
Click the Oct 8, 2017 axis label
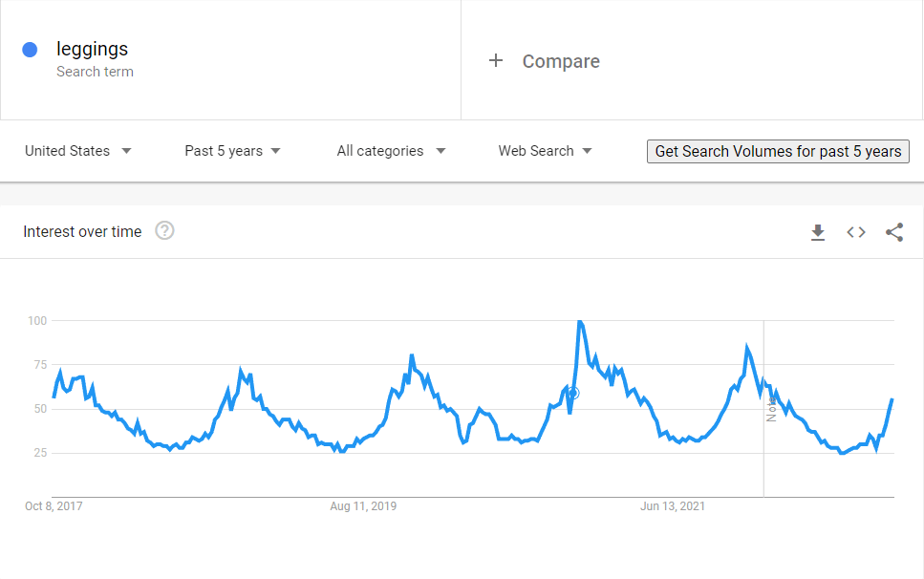click(54, 506)
